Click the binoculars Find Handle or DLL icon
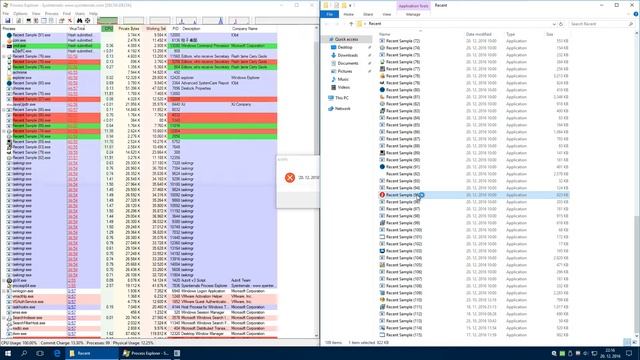Image resolution: width=640 pixels, height=360 pixels. click(x=80, y=20)
